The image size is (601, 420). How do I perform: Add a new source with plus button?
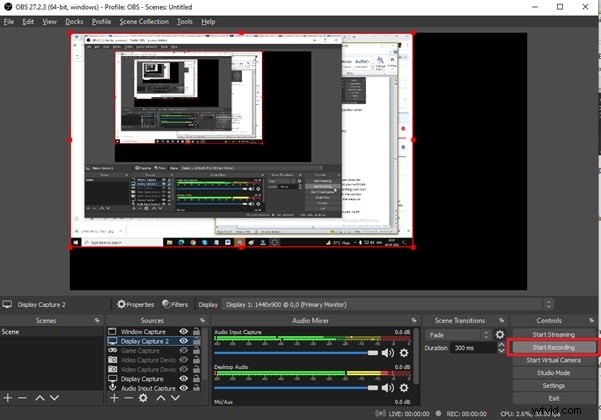114,398
